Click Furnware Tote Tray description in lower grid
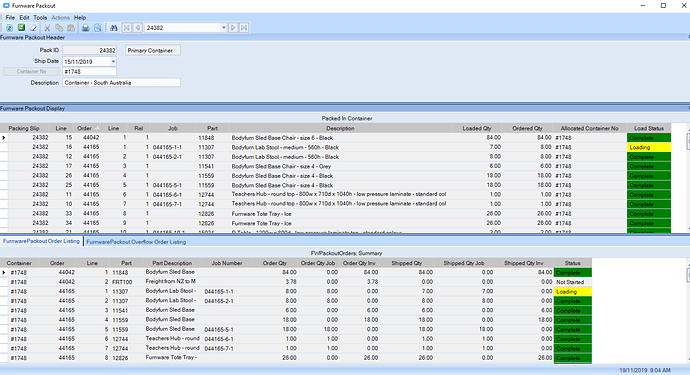This screenshot has height=375, width=690. [x=171, y=357]
